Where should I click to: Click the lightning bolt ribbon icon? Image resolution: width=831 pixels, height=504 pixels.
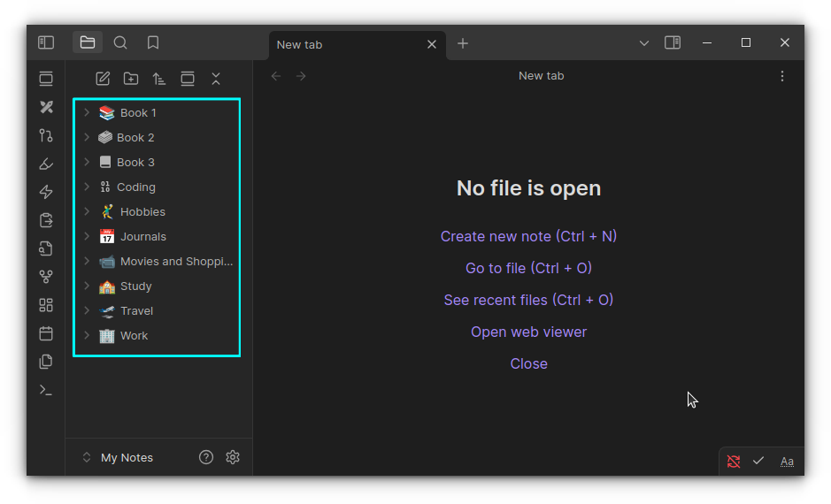click(x=46, y=192)
